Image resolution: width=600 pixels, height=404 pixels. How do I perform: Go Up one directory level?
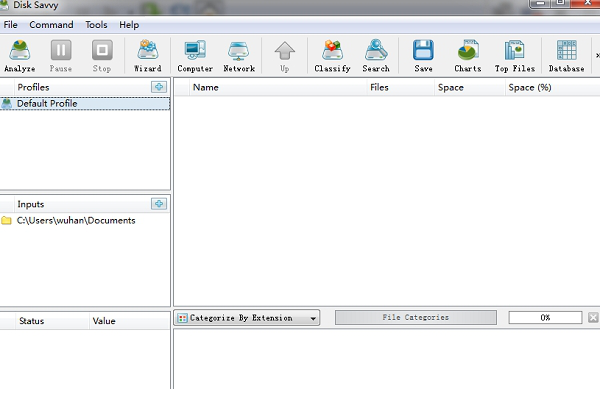(284, 56)
